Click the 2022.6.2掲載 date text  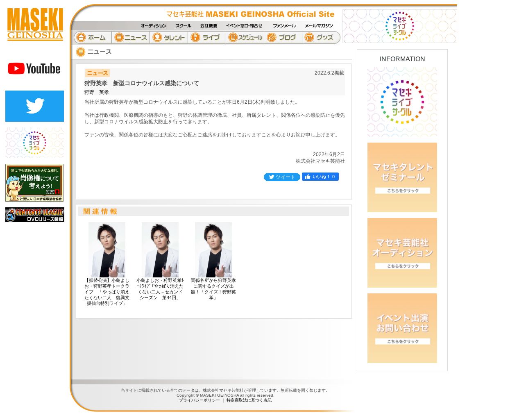click(x=329, y=73)
